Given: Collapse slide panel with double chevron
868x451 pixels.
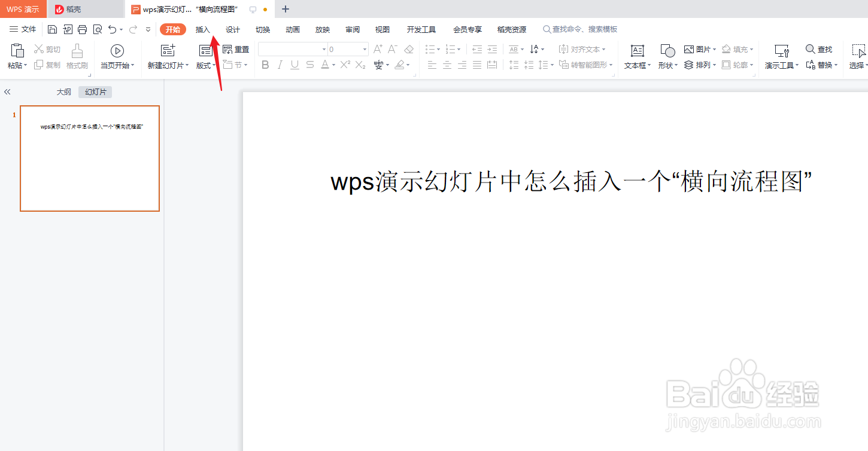Looking at the screenshot, I should [x=7, y=92].
